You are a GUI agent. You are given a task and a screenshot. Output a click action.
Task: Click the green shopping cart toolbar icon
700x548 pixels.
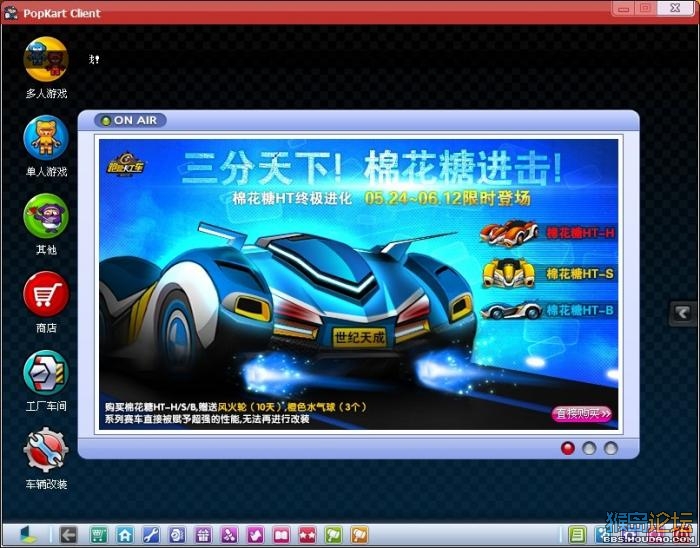point(99,535)
